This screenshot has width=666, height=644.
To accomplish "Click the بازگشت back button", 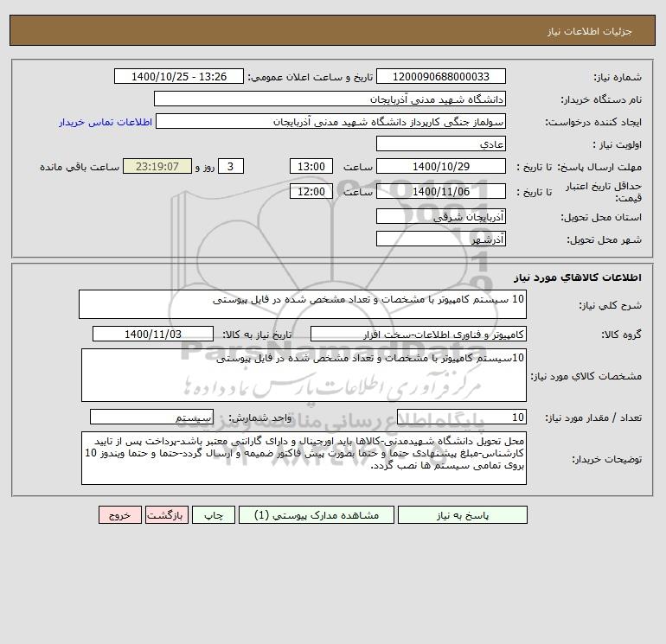I will coord(166,515).
